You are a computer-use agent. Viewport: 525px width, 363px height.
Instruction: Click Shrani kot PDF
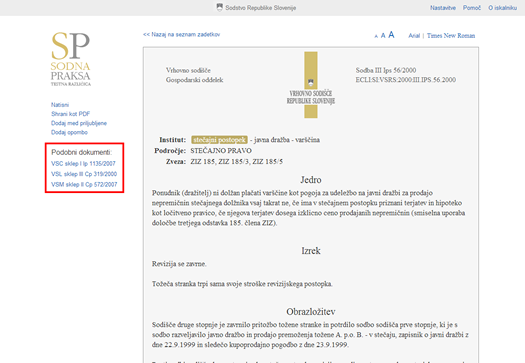[x=70, y=114]
